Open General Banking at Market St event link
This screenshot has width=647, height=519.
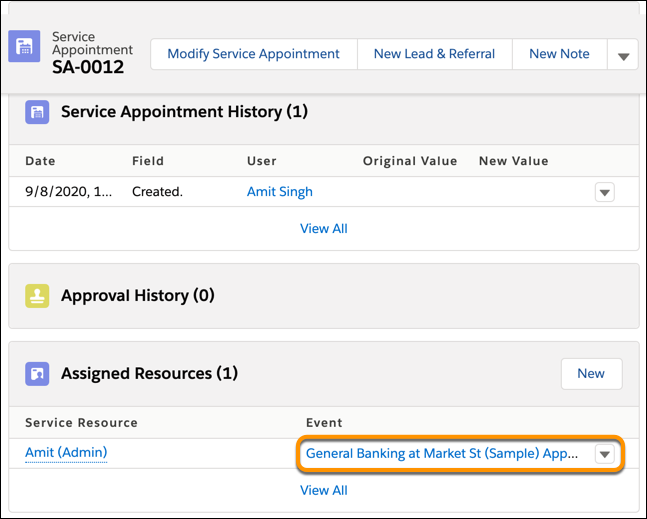442,453
